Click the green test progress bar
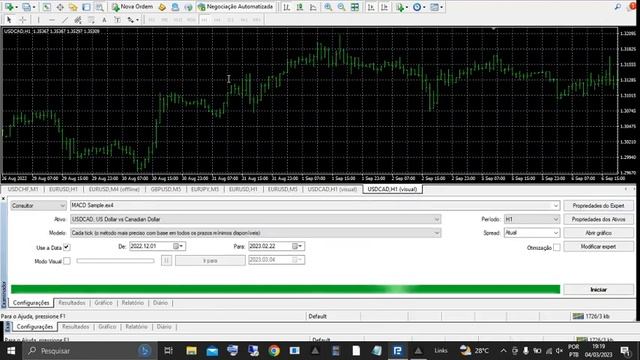 pyautogui.click(x=285, y=289)
